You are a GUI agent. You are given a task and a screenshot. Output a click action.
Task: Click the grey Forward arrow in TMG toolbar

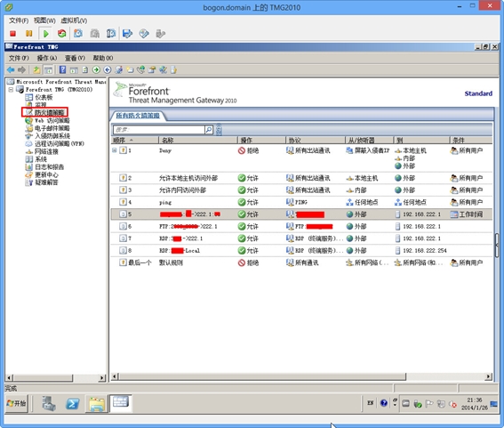tap(22, 69)
